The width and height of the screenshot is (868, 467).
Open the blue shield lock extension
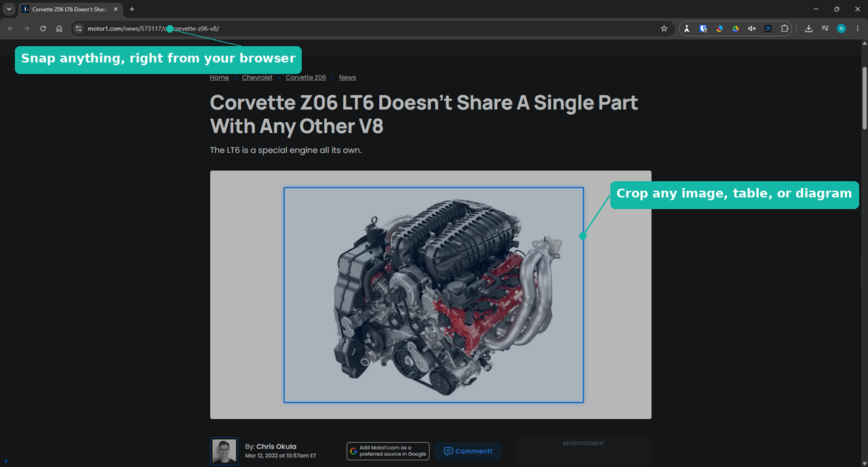pos(703,29)
